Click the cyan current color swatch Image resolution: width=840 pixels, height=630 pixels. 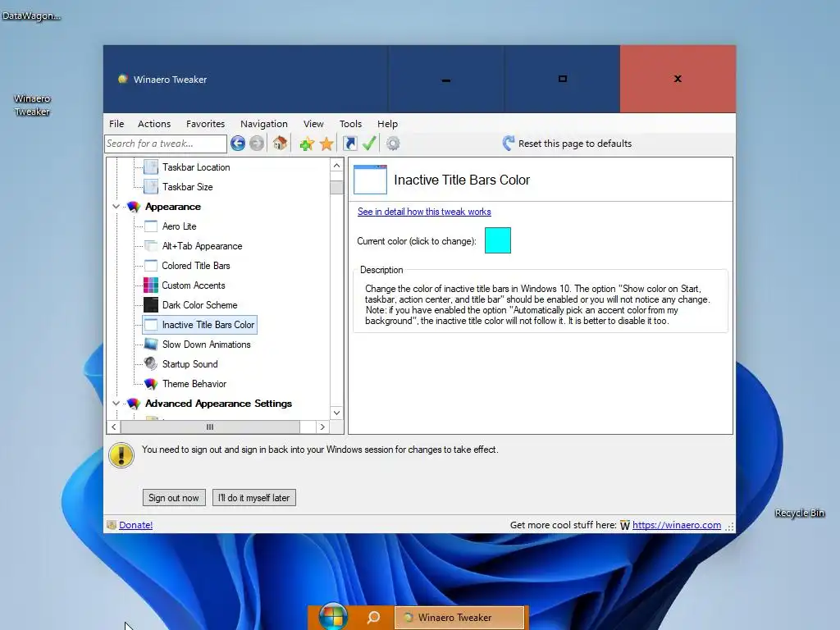498,240
